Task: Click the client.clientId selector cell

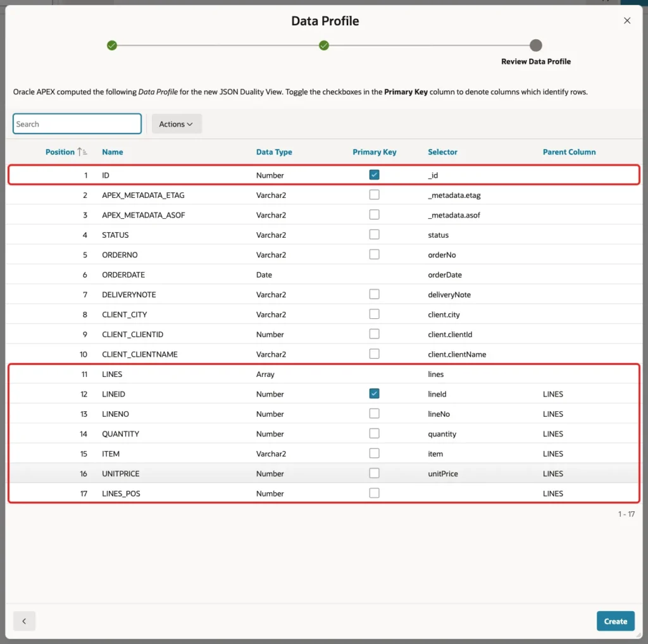Action: 450,334
